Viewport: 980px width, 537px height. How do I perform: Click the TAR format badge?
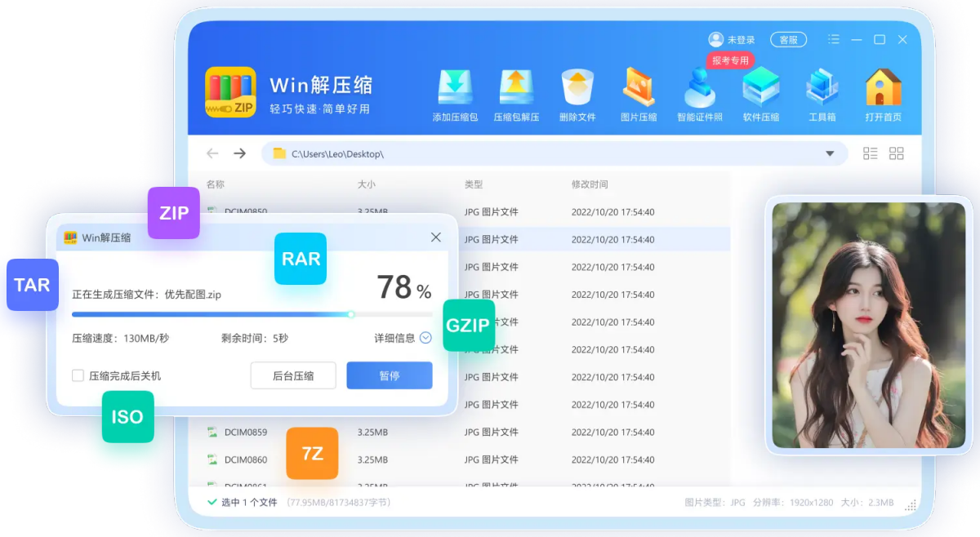point(33,285)
